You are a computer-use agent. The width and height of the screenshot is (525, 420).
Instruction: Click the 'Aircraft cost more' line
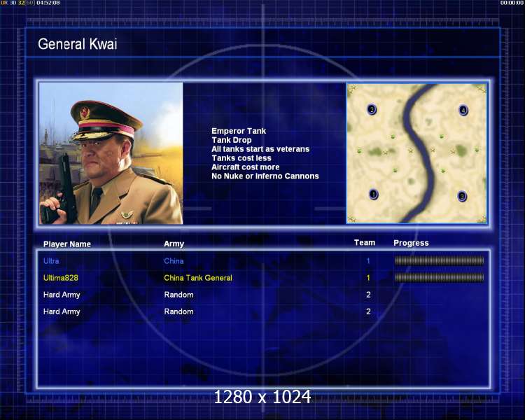[x=246, y=167]
